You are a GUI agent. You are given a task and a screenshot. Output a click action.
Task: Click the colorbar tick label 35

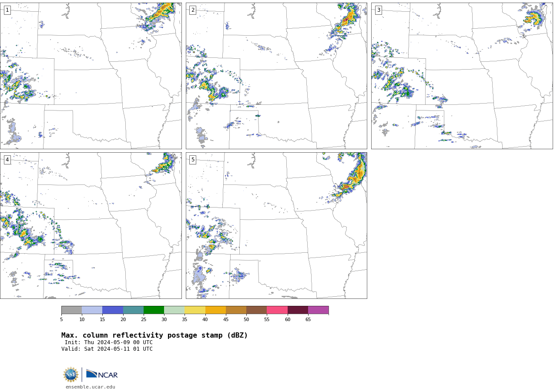point(185,320)
